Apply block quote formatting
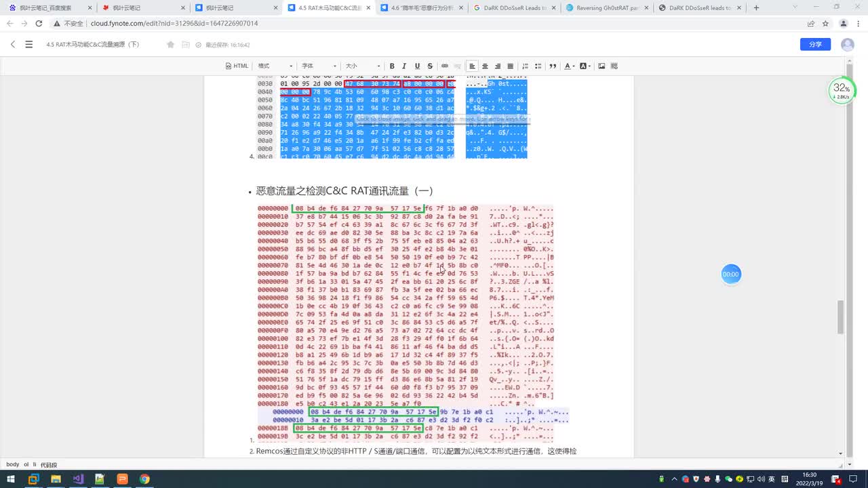 pos(553,66)
